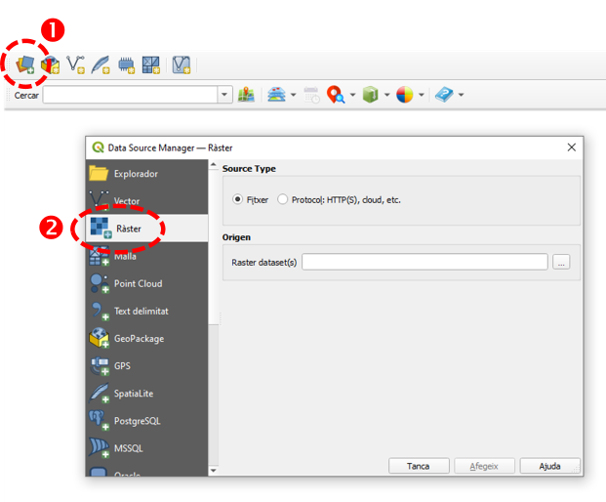The height and width of the screenshot is (502, 606).
Task: Select Point Cloud source in sidebar
Action: tap(147, 283)
